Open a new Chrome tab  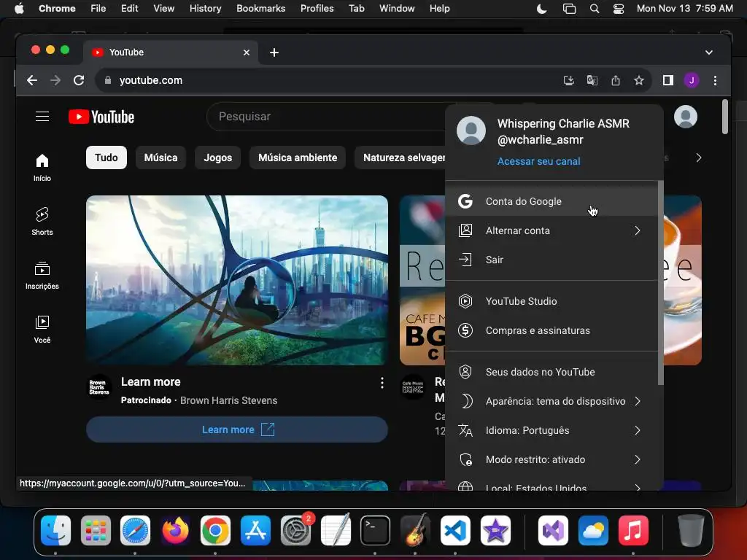point(274,52)
